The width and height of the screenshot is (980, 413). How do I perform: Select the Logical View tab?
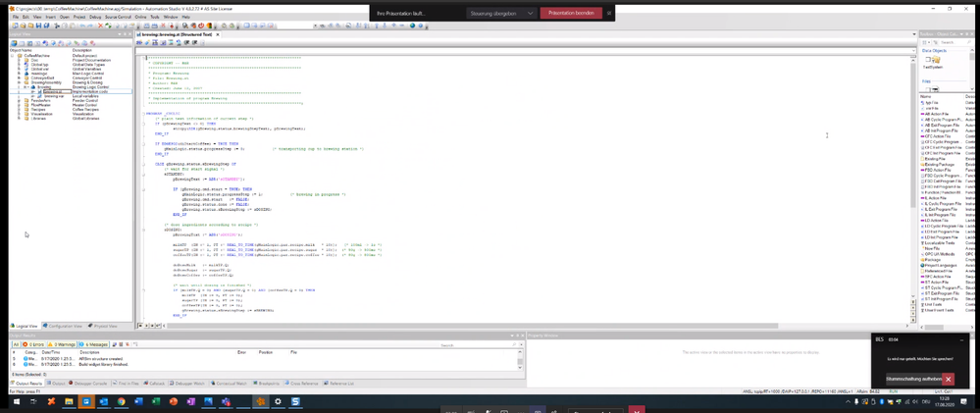point(24,326)
